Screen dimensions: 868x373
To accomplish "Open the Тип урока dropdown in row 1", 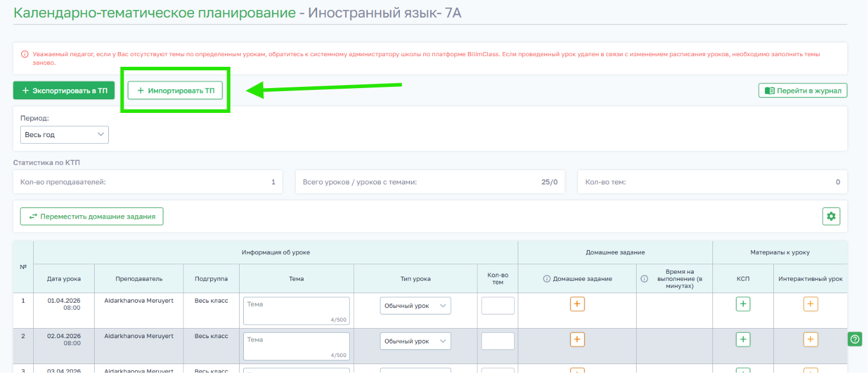I will 415,306.
